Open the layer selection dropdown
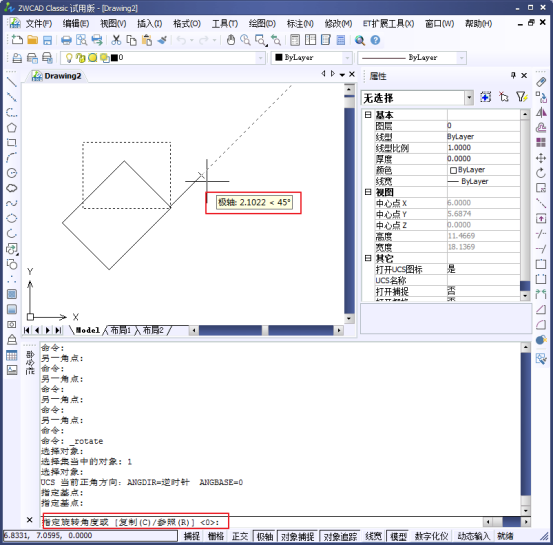Image resolution: width=554 pixels, height=545 pixels. [261, 58]
